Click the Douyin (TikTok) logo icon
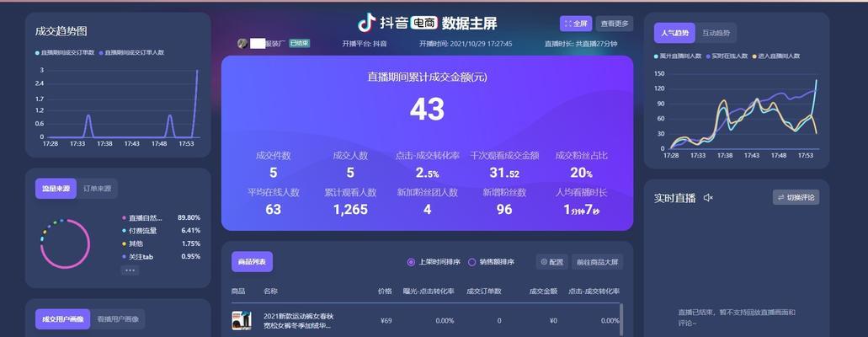 point(366,22)
